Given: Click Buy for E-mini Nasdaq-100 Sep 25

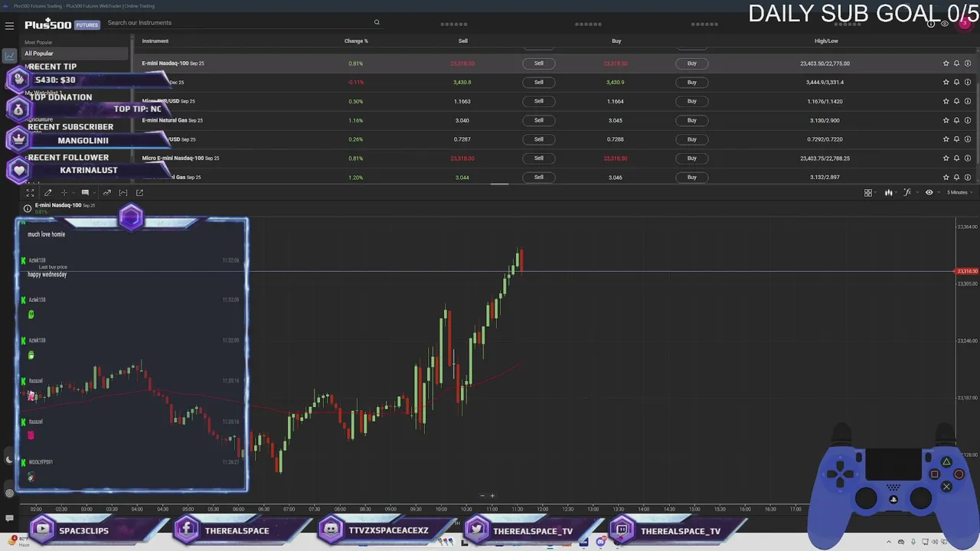Looking at the screenshot, I should coord(692,64).
